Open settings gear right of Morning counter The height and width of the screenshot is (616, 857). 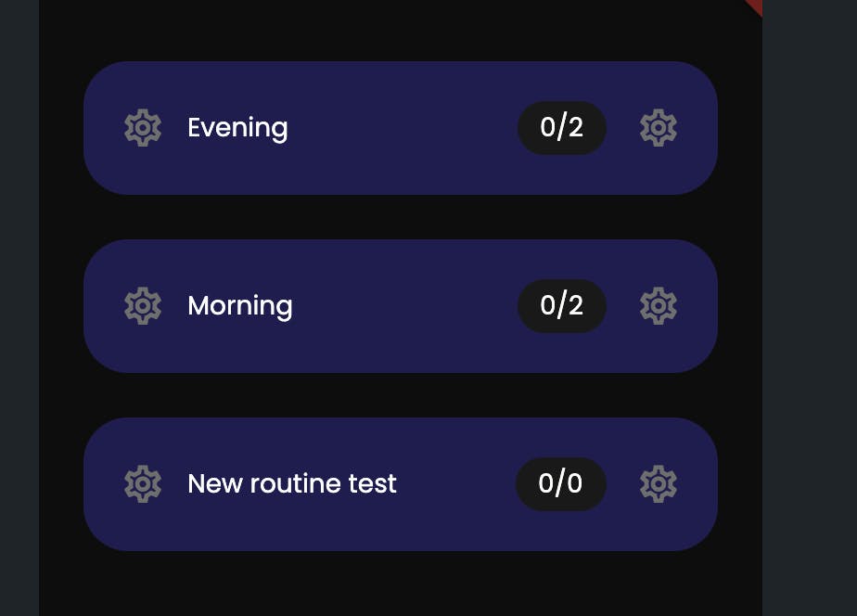[x=659, y=306]
